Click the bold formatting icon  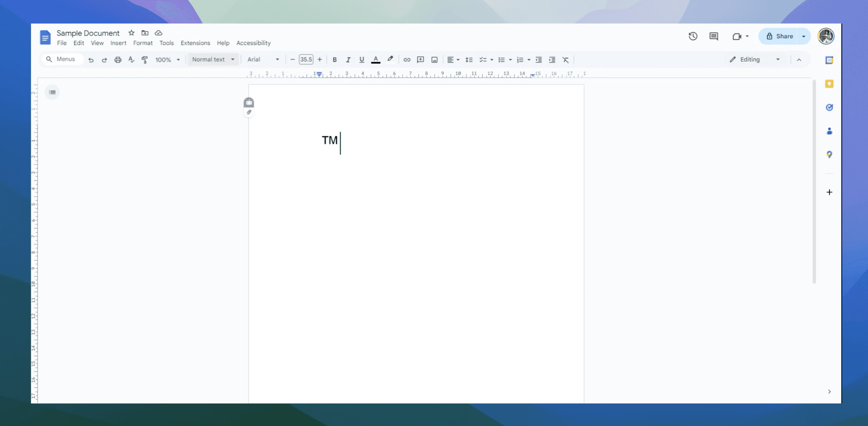pyautogui.click(x=334, y=59)
